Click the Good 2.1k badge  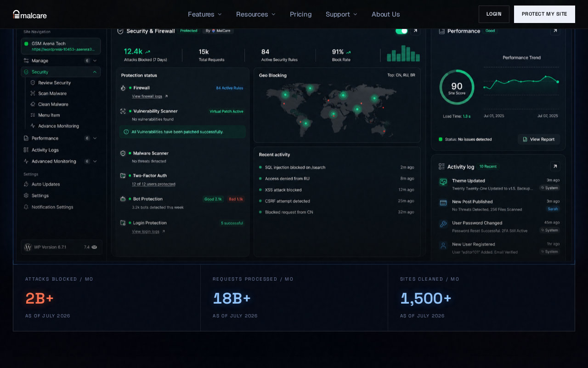(213, 199)
